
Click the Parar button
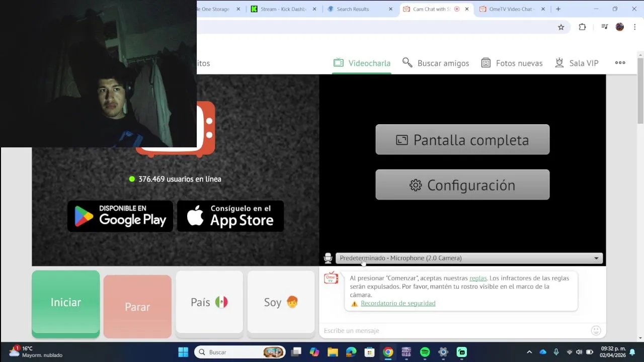[x=137, y=306]
